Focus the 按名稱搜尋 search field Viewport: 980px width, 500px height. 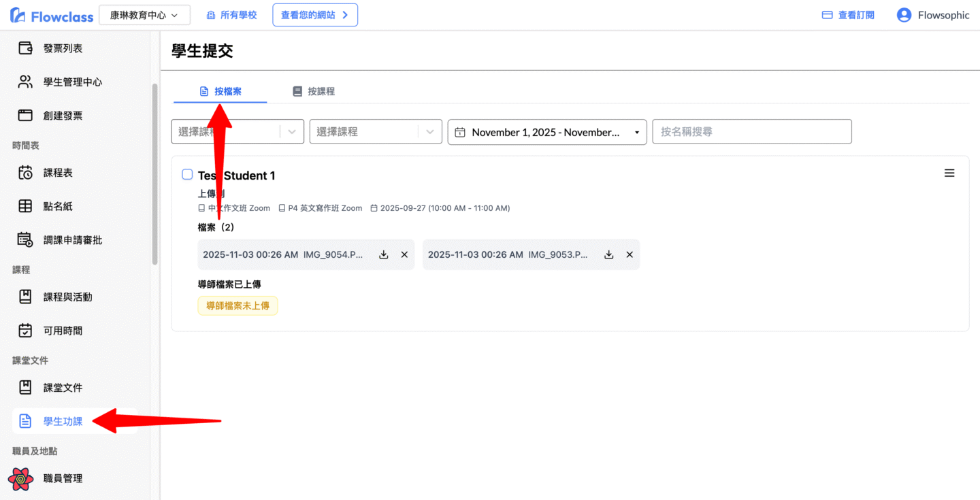click(751, 132)
